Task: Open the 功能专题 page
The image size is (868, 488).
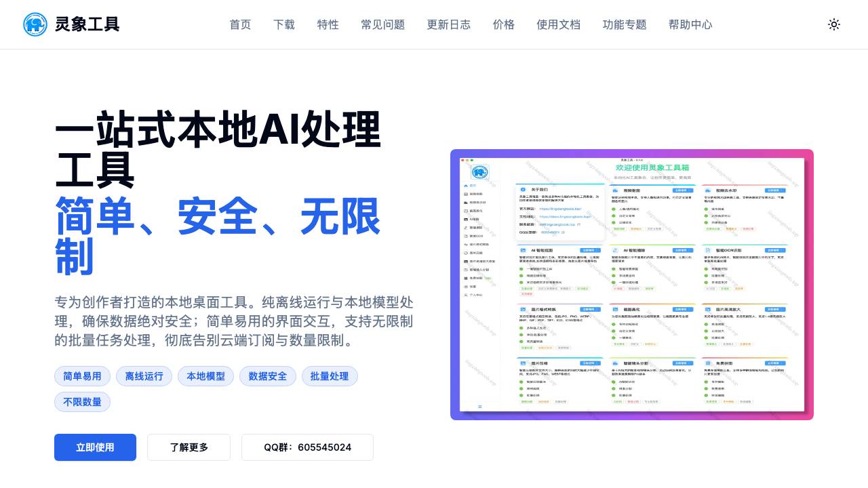Action: coord(625,24)
